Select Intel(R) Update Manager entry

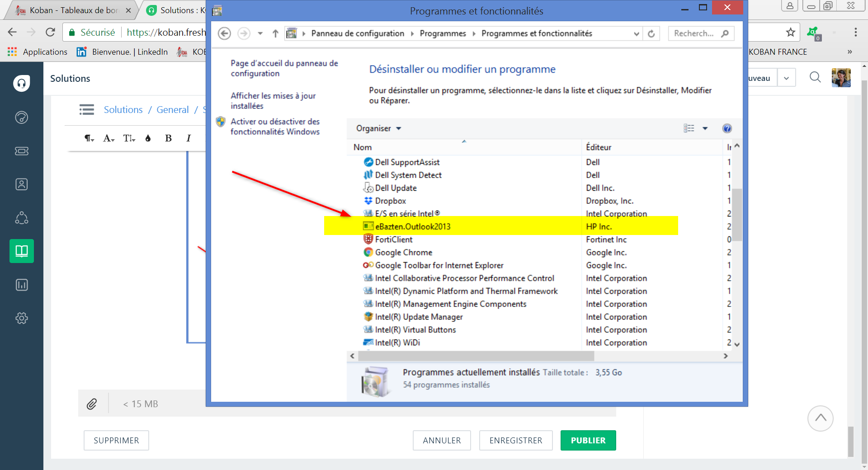pos(419,317)
